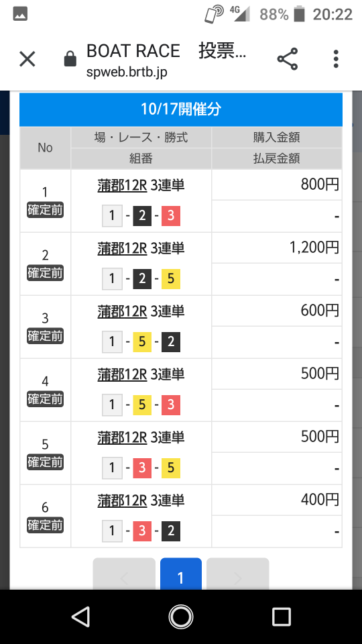Open 蒲郡12R link in bet number 6
The width and height of the screenshot is (362, 644).
pyautogui.click(x=122, y=500)
